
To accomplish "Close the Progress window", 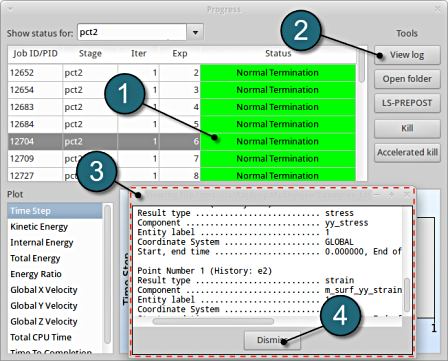I will pyautogui.click(x=438, y=9).
